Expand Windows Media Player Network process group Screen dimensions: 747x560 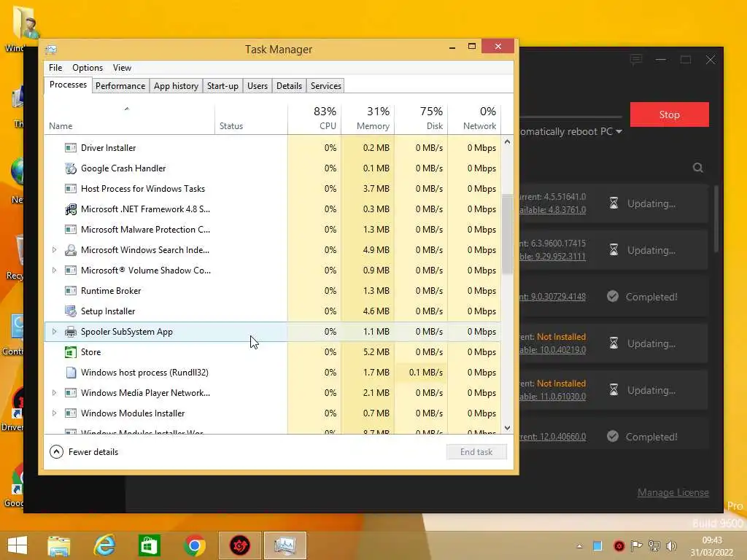54,393
